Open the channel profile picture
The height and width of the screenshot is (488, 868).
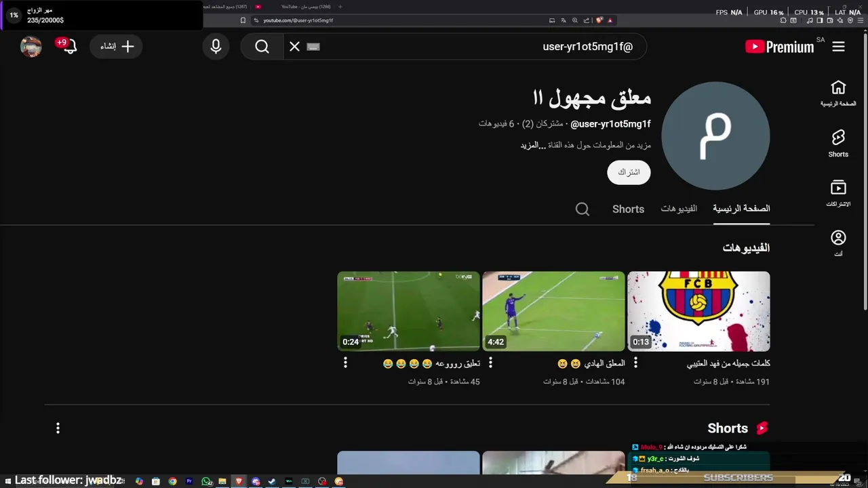[x=715, y=136]
